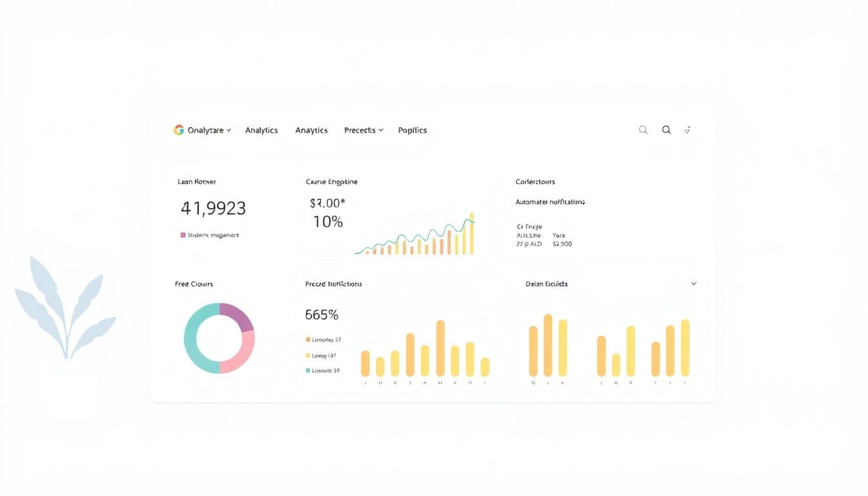The image size is (868, 496).
Task: Click the light gray search icon
Action: click(643, 130)
